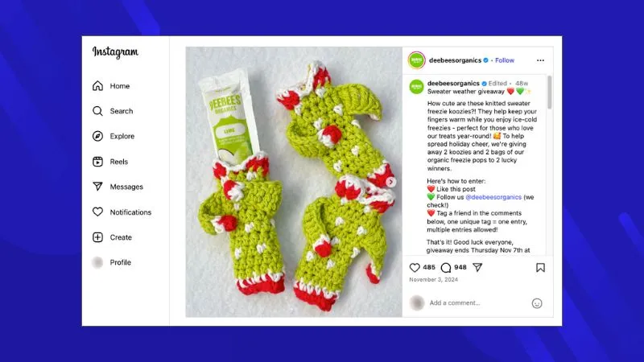Viewport: 644px width, 362px height.
Task: Open the three-dot more options menu
Action: point(540,60)
